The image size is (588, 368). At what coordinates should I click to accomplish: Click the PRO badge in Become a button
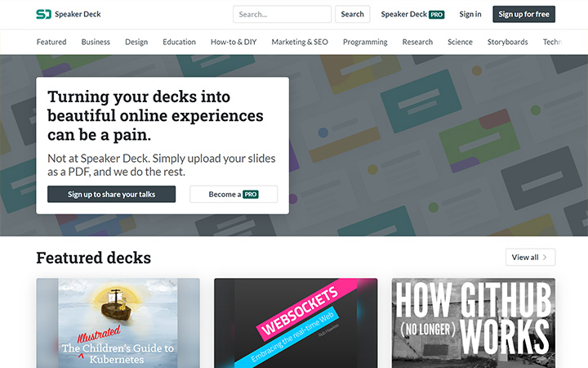point(251,195)
